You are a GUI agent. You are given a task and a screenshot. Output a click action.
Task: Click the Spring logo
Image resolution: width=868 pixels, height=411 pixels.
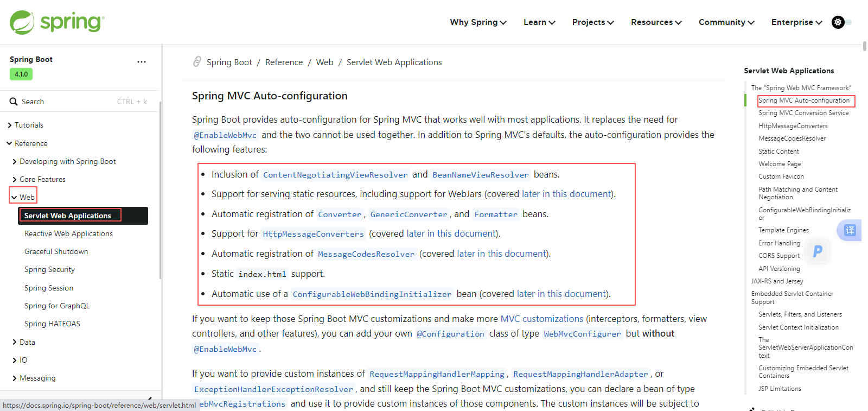pyautogui.click(x=57, y=22)
